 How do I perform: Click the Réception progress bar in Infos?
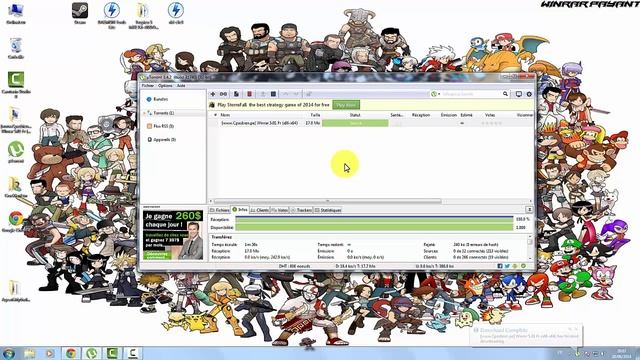click(x=374, y=220)
